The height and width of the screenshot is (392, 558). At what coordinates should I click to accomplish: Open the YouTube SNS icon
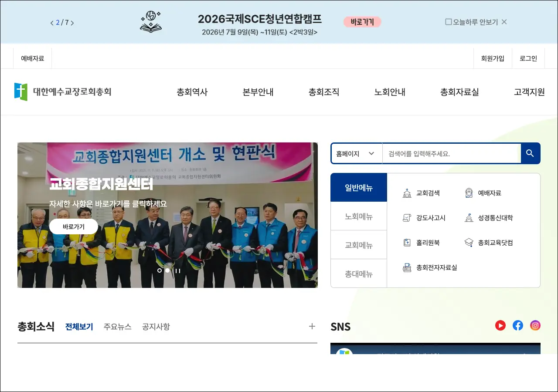(500, 325)
